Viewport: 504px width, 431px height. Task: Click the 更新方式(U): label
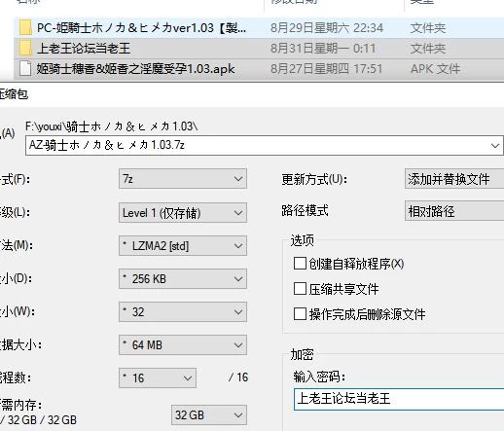point(314,179)
